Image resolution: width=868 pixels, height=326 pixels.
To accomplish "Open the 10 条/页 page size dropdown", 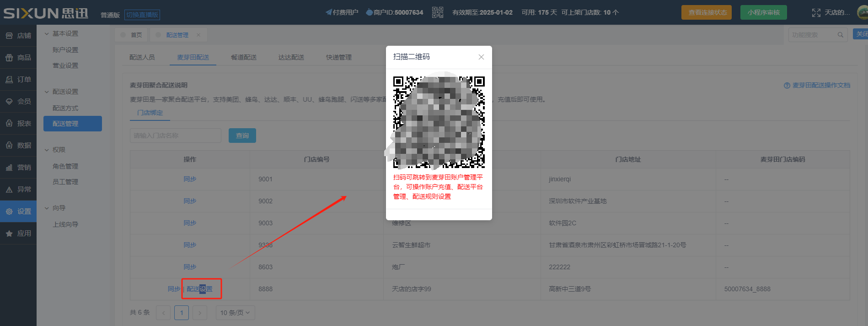I will pyautogui.click(x=235, y=313).
